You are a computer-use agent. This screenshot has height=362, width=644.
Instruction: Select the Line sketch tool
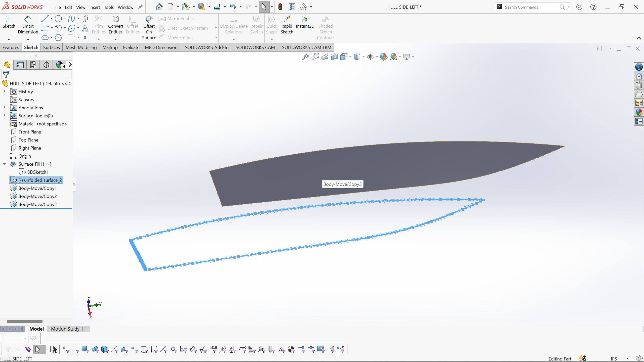click(x=45, y=19)
